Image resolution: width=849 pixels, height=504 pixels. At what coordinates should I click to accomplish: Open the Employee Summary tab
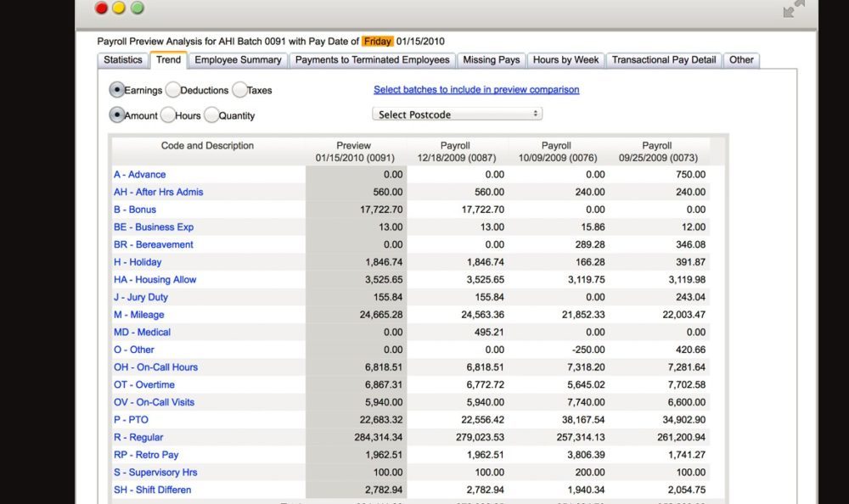(x=238, y=60)
